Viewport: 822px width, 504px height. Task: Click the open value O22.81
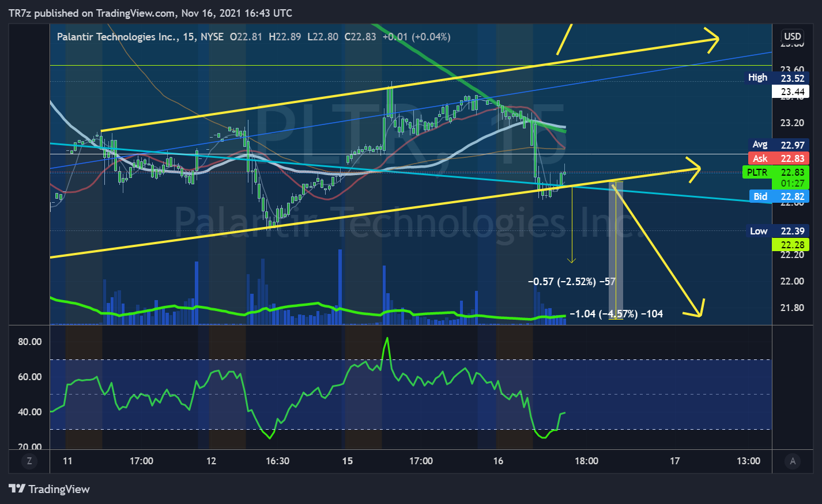[x=246, y=36]
